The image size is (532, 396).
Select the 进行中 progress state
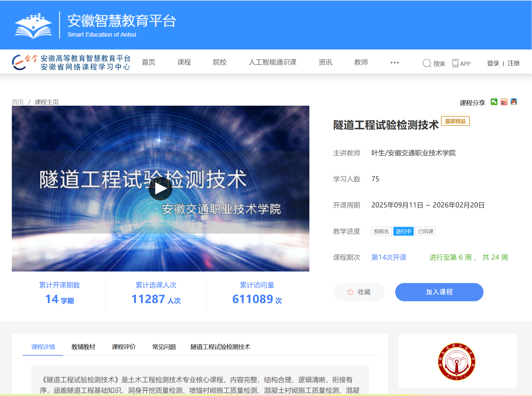point(403,231)
